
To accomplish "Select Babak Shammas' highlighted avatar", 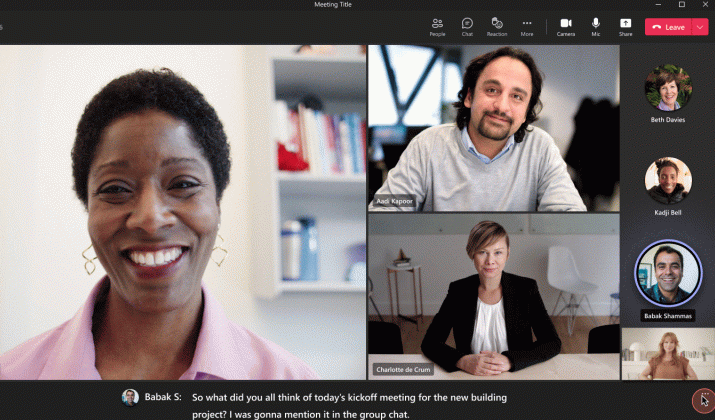I will click(x=668, y=273).
